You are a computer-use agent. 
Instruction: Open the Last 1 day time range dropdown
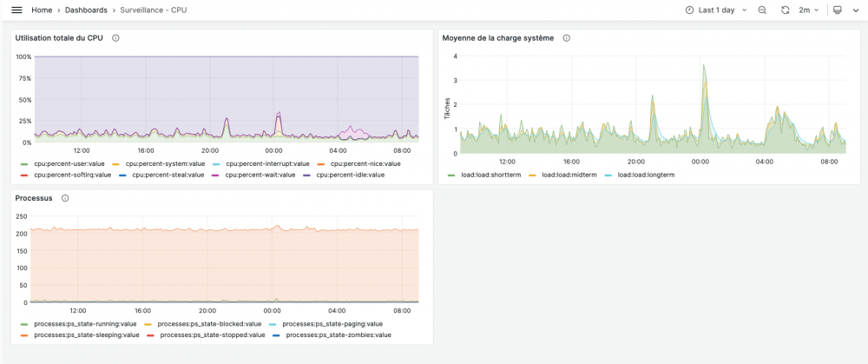pyautogui.click(x=717, y=10)
